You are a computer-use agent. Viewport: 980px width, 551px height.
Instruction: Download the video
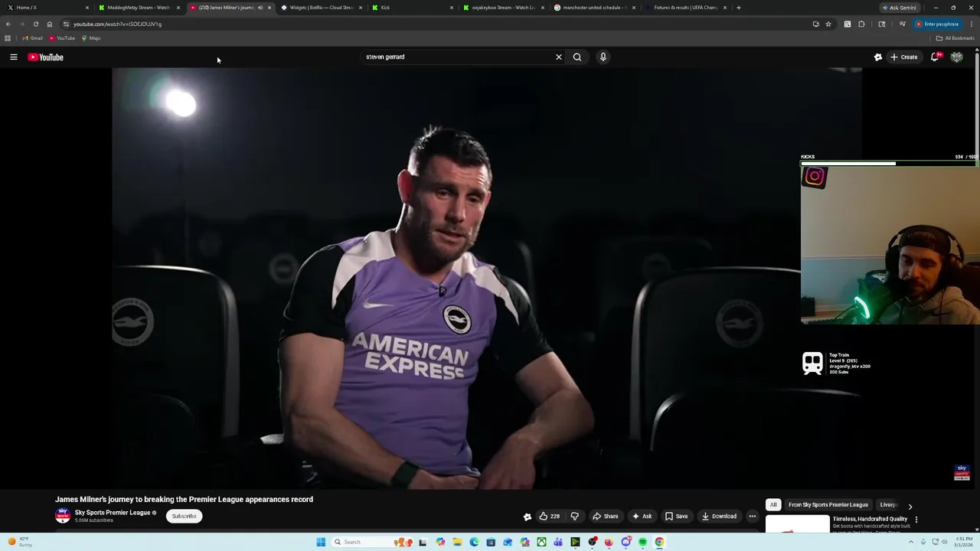point(719,516)
